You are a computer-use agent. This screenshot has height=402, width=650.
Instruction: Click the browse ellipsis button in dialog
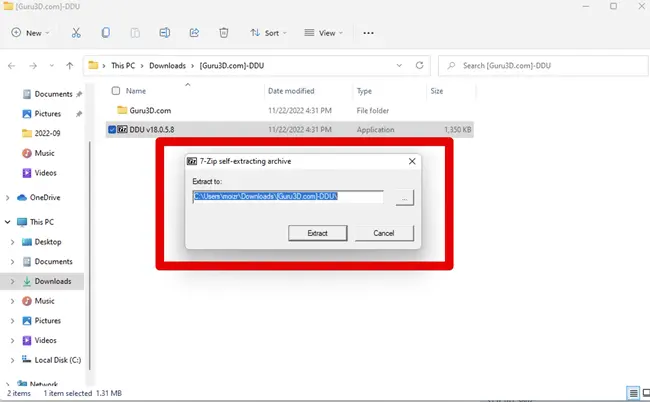tap(403, 197)
